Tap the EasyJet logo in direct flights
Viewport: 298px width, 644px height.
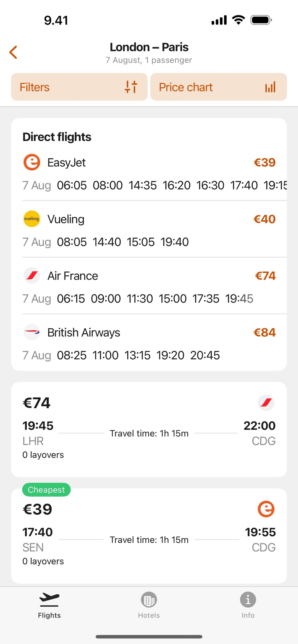tap(32, 162)
